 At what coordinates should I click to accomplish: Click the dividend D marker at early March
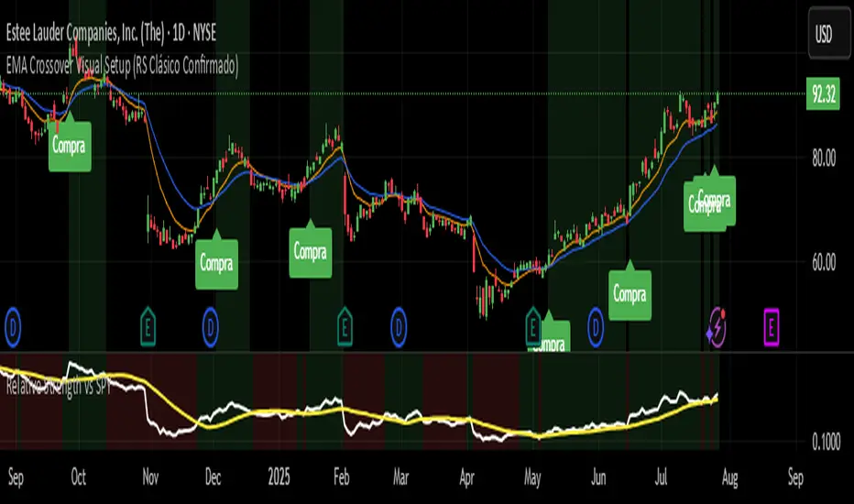399,327
